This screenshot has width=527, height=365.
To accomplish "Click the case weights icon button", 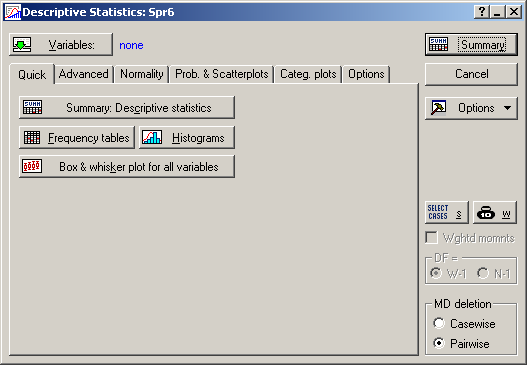I will coord(495,212).
